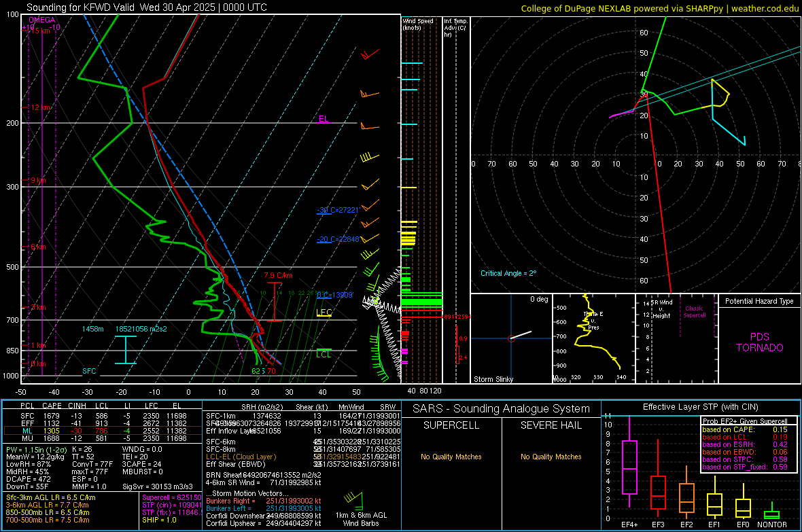This screenshot has height=532, width=802.
Task: Click the SARS - Sounding Analogue System title
Action: 501,409
